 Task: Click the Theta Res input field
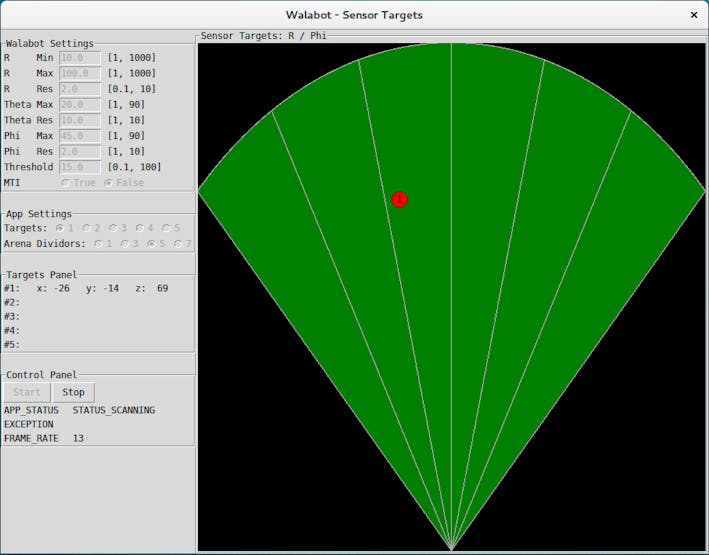80,120
